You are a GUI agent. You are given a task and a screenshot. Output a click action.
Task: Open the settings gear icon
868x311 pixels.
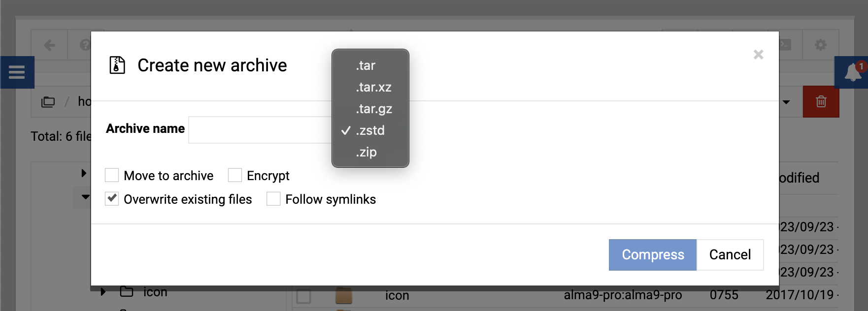tap(821, 44)
